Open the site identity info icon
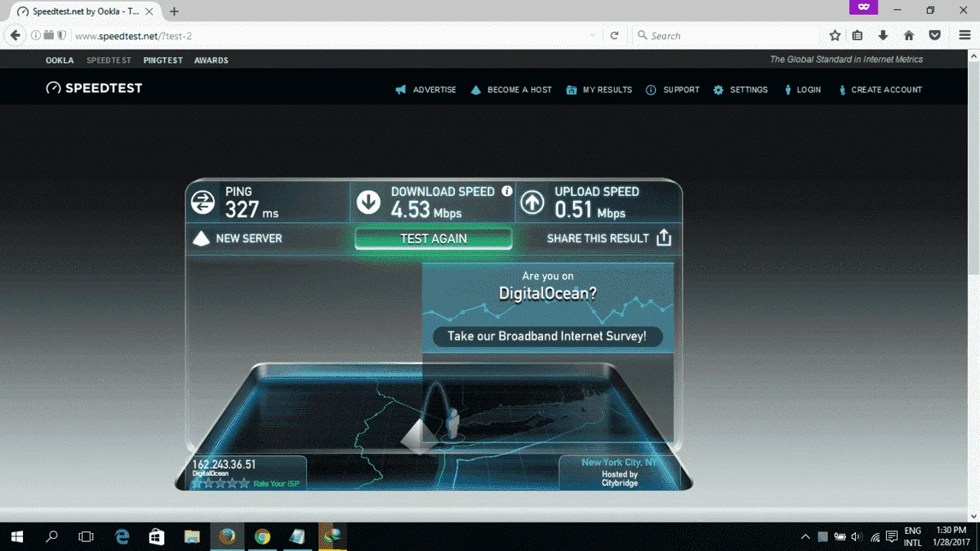This screenshot has width=980, height=551. point(36,36)
